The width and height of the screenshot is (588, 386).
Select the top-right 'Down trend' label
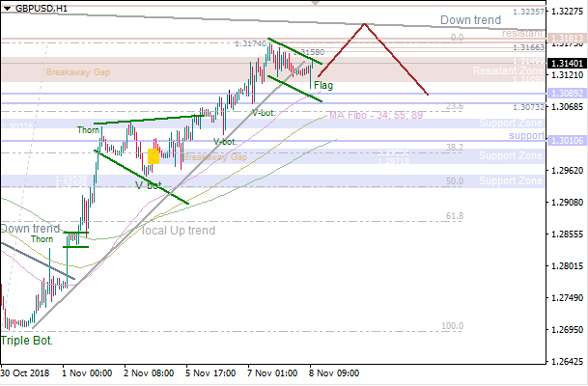(x=471, y=20)
